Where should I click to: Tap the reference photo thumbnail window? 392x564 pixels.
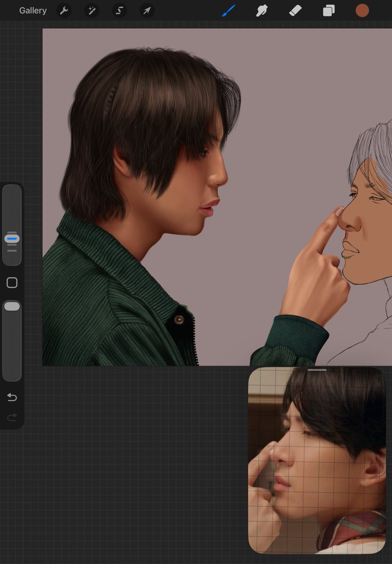click(x=317, y=461)
